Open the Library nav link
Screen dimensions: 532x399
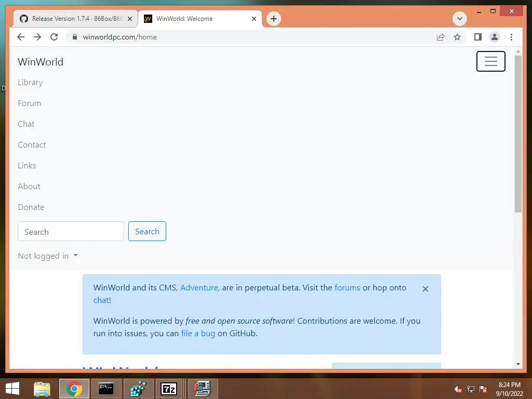coord(30,83)
